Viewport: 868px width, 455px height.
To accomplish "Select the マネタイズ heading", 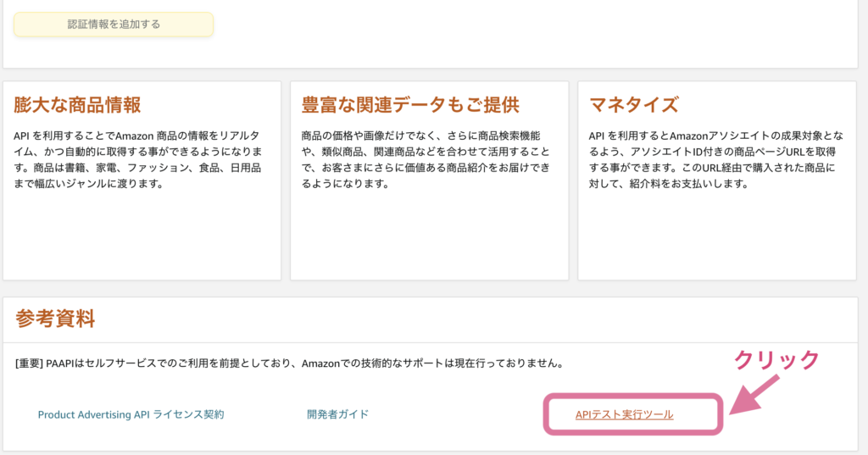I will (634, 104).
